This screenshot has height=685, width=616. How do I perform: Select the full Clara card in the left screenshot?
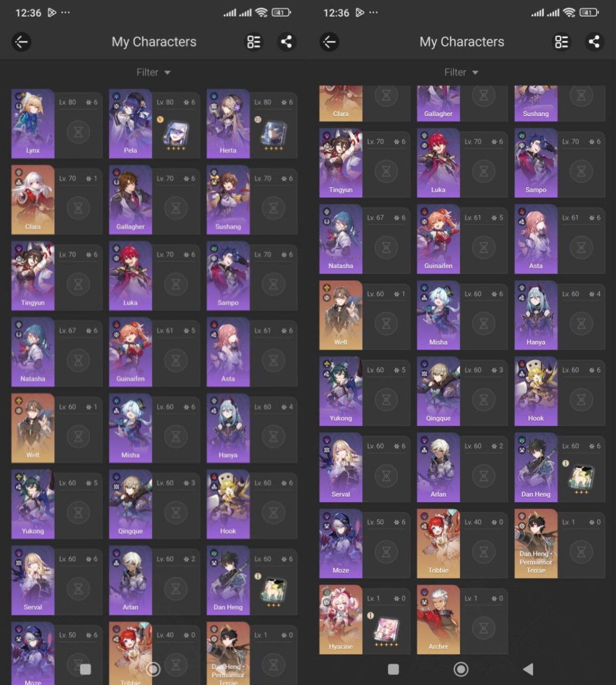57,200
